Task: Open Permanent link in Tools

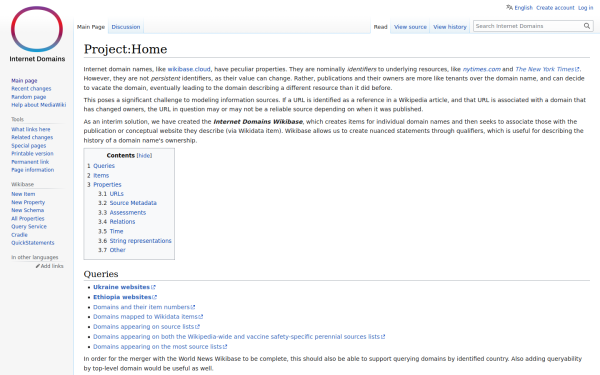Action: point(30,162)
